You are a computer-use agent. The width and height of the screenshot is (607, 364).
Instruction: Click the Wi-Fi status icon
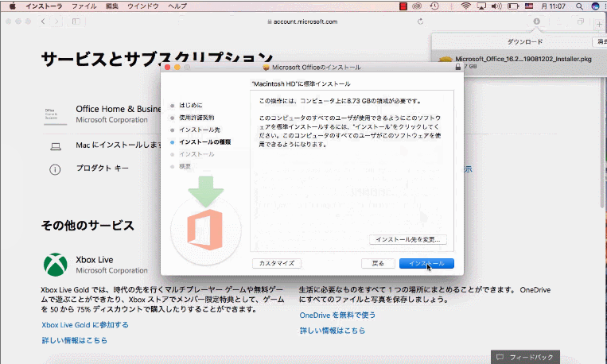tap(465, 6)
